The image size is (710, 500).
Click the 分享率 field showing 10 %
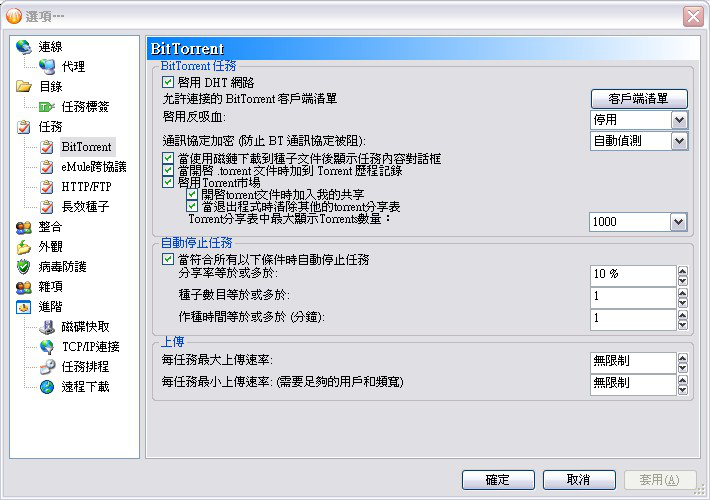point(633,276)
